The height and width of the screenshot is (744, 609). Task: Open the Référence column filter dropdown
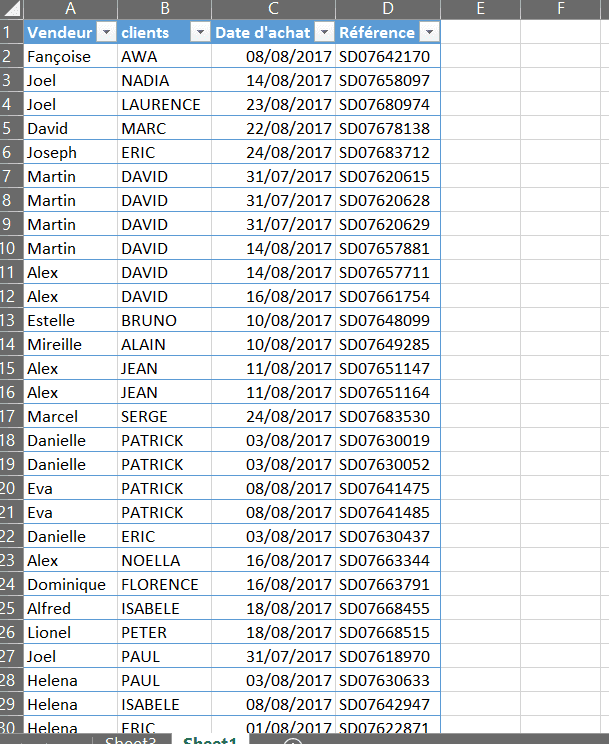[x=428, y=32]
